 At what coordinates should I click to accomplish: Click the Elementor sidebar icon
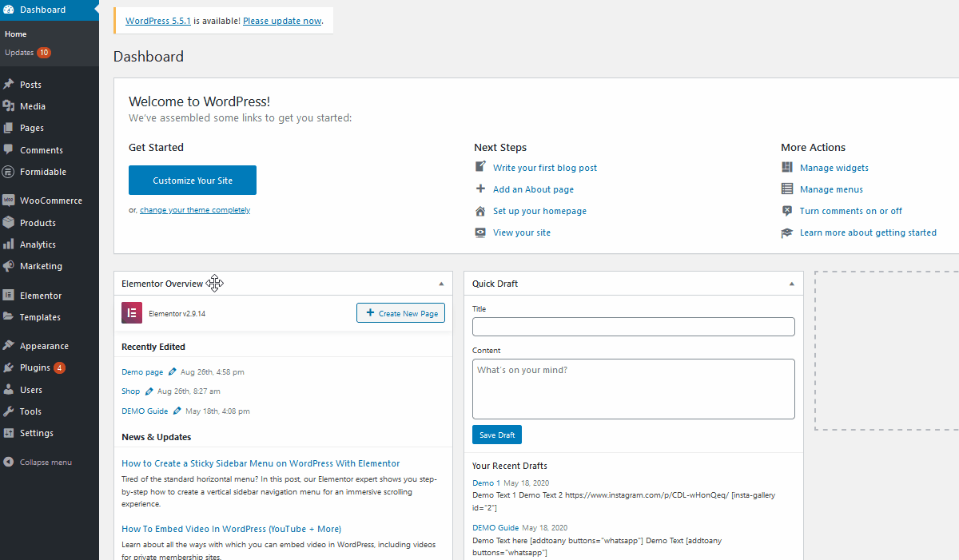[x=9, y=295]
